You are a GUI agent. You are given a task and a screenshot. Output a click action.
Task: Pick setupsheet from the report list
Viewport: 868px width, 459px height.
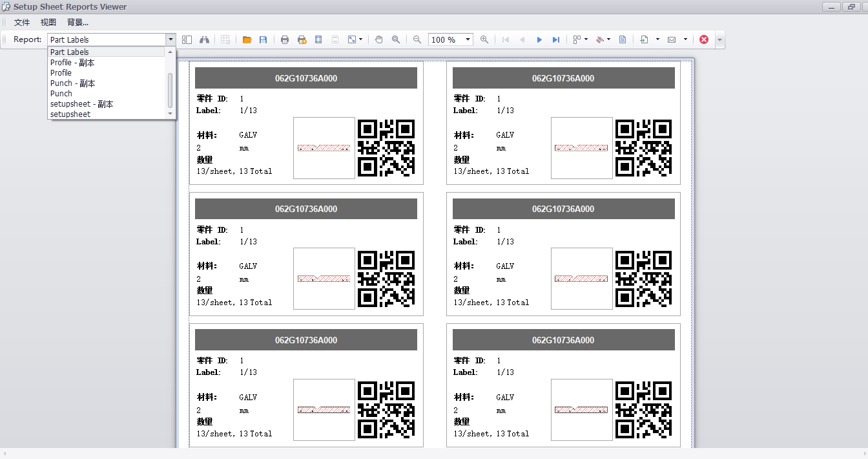click(107, 114)
